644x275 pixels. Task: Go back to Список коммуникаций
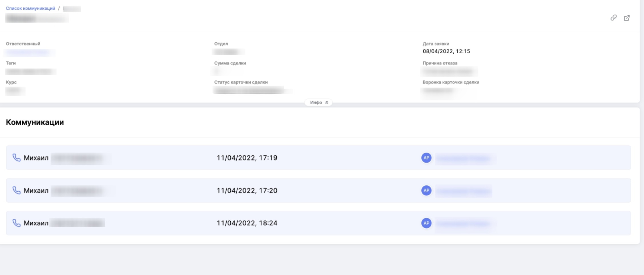point(30,8)
